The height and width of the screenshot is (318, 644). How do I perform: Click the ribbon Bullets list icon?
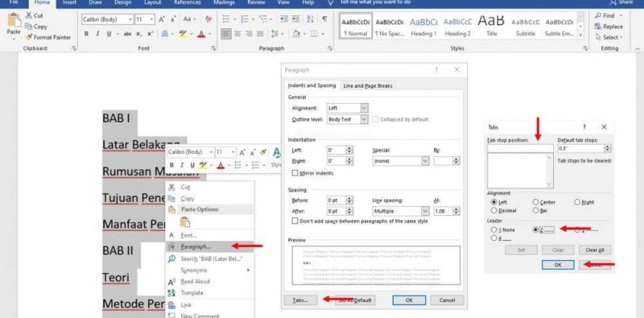[226, 19]
